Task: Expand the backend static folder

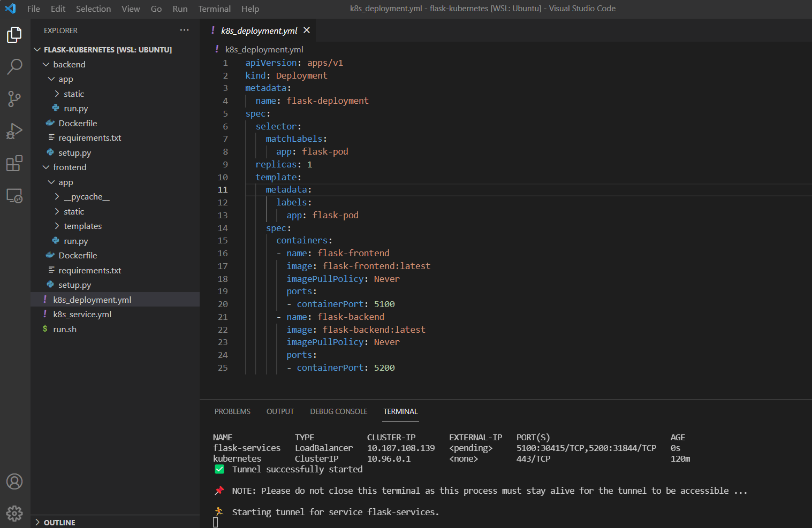Action: click(x=57, y=94)
